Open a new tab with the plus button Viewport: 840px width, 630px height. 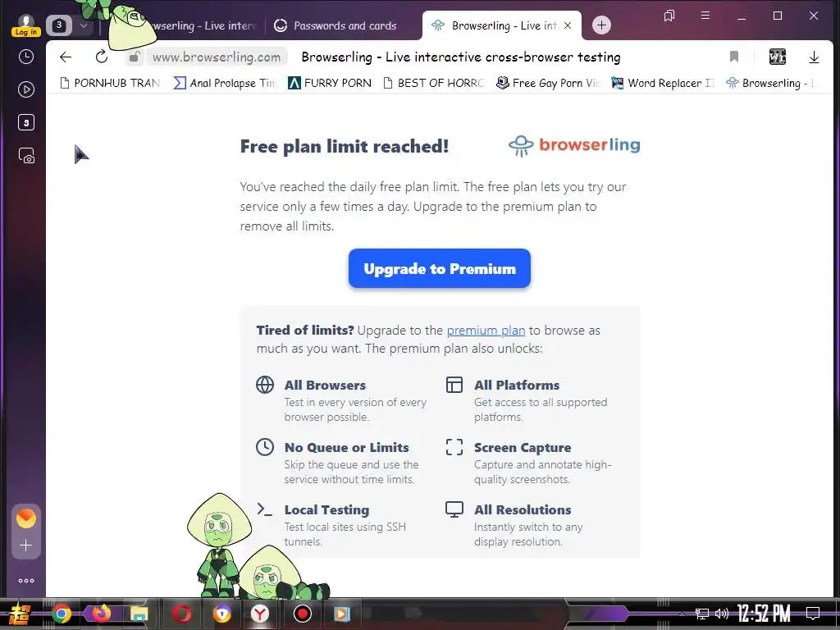coord(601,25)
